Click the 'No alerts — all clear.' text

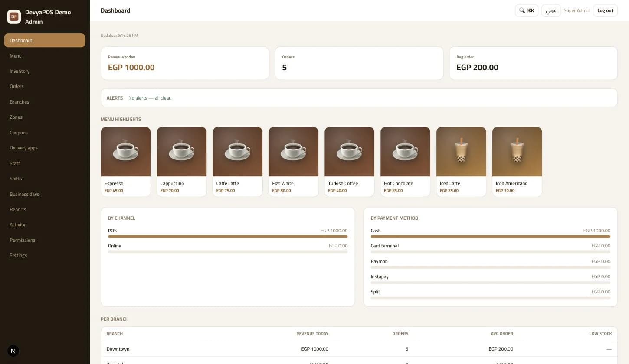150,98
